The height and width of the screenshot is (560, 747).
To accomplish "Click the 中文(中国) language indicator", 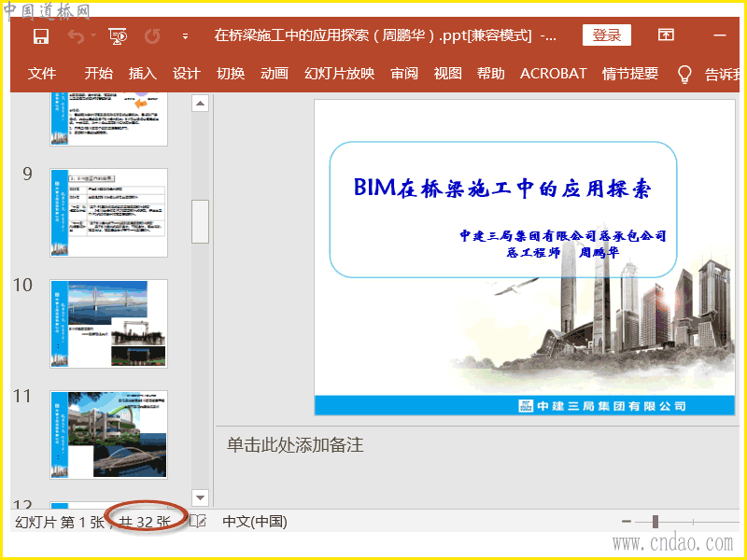I will pyautogui.click(x=255, y=522).
